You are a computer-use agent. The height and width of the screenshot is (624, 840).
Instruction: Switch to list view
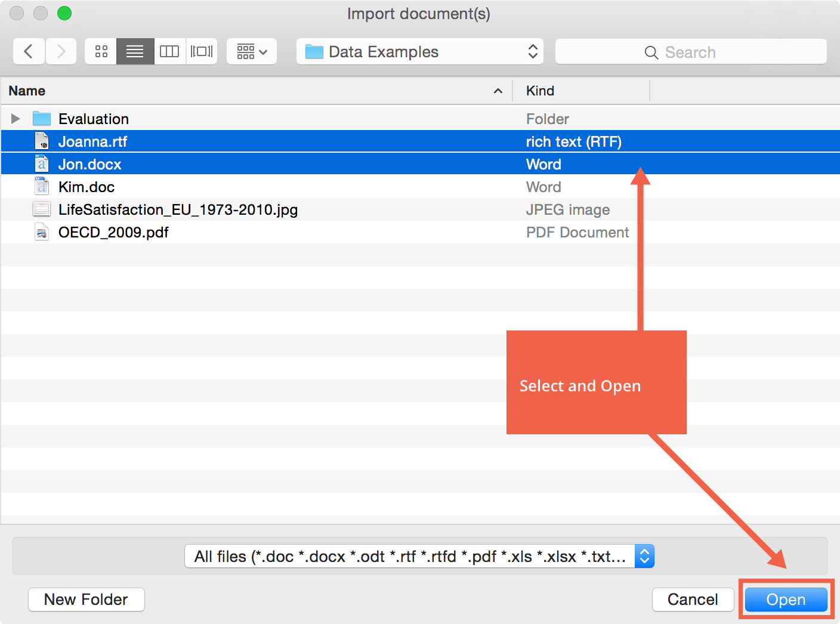(135, 51)
